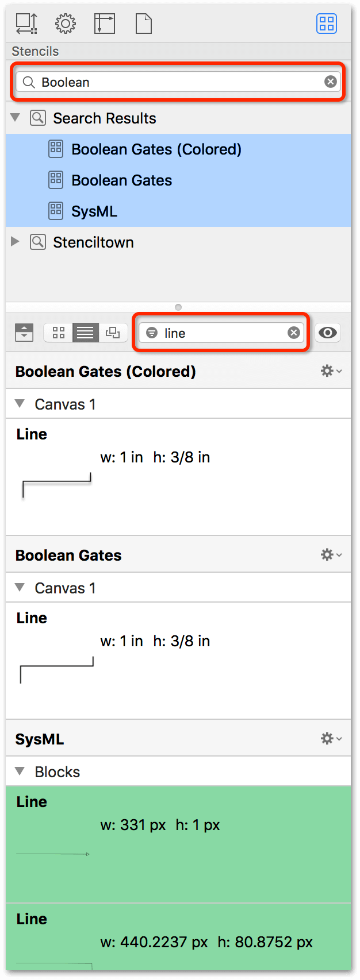This screenshot has height=980, width=360.
Task: Open gear menu for SysML stencil
Action: pyautogui.click(x=331, y=738)
